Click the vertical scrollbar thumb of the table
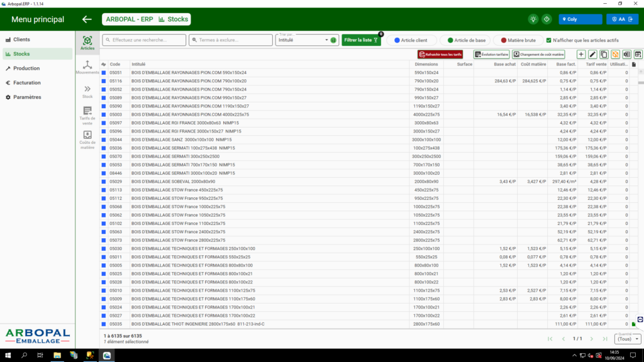Image resolution: width=644 pixels, height=362 pixels. (641, 82)
